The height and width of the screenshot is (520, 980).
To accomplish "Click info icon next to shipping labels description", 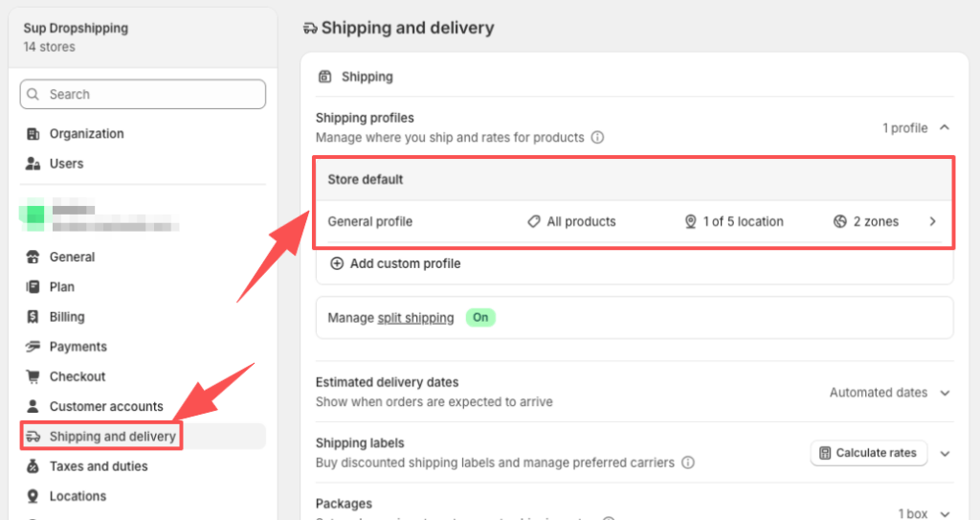I will (x=688, y=463).
